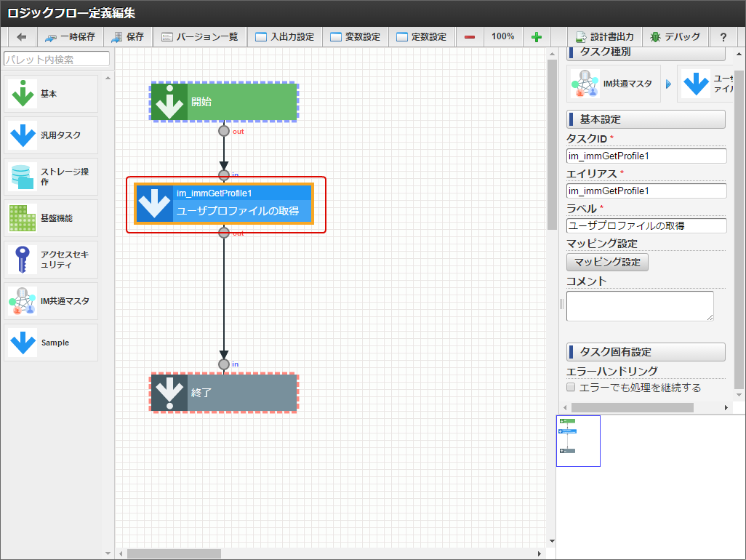Click the properties panel vertical scrollbar

coord(739,230)
